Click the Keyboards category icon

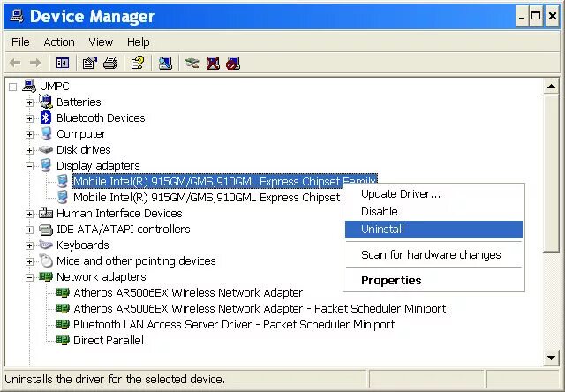click(x=46, y=245)
